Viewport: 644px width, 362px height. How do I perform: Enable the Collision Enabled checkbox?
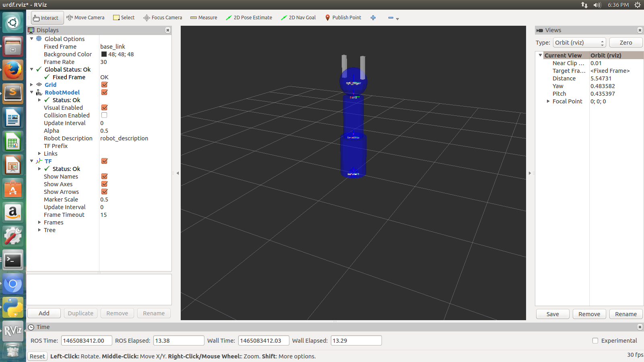click(x=104, y=115)
